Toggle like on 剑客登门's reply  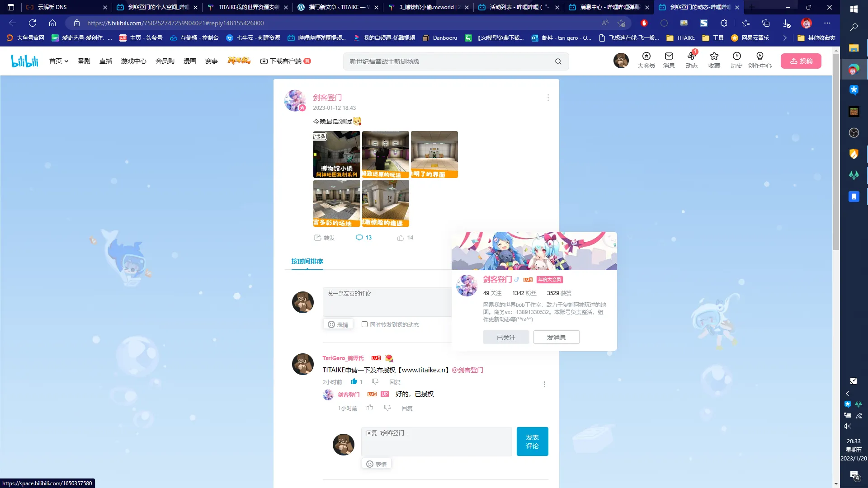pos(370,408)
